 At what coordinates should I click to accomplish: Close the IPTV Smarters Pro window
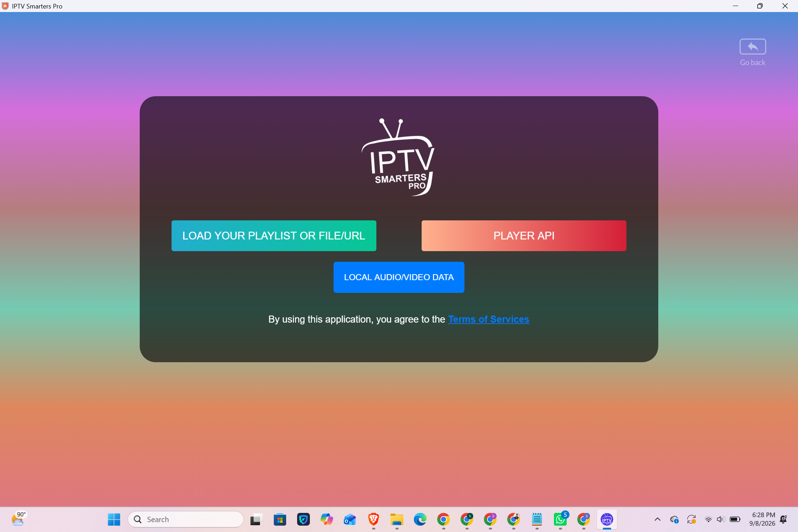[x=785, y=6]
